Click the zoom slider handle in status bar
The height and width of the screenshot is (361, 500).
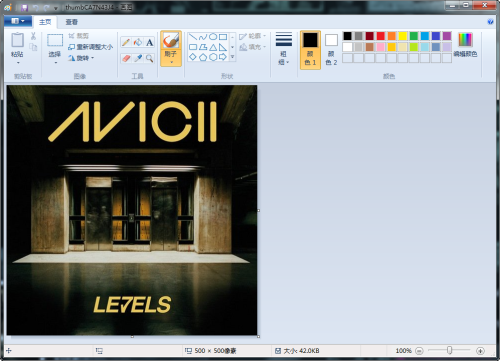point(449,350)
